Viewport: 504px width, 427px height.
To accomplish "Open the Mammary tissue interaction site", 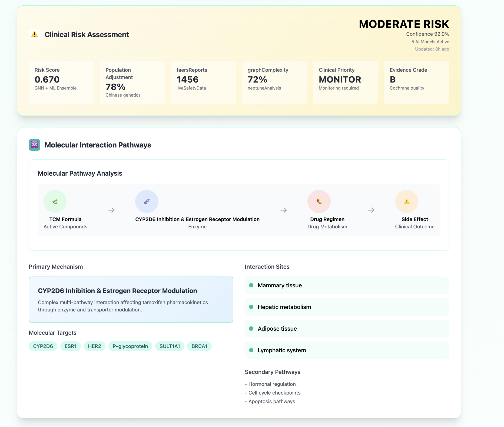I will [x=347, y=285].
